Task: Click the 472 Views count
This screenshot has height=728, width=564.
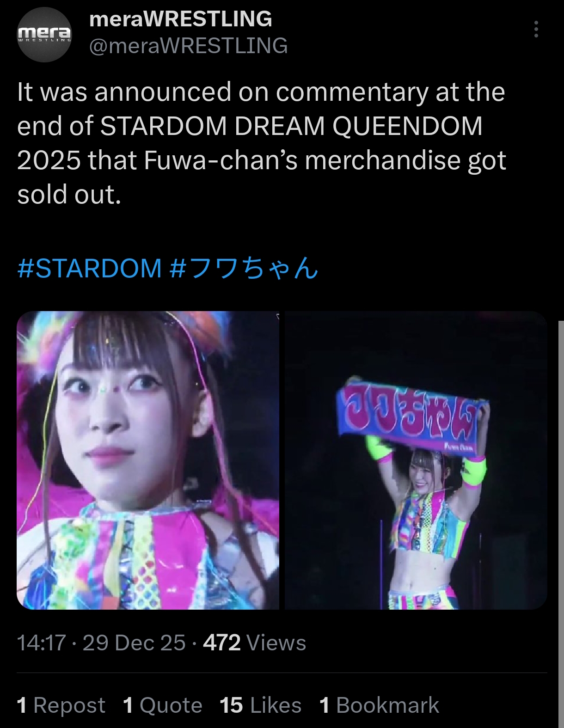Action: pos(254,642)
